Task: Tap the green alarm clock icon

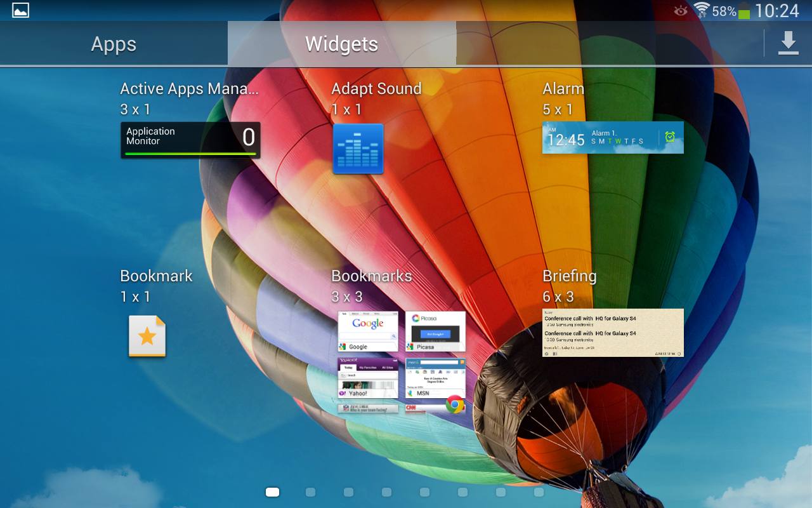Action: pos(670,137)
